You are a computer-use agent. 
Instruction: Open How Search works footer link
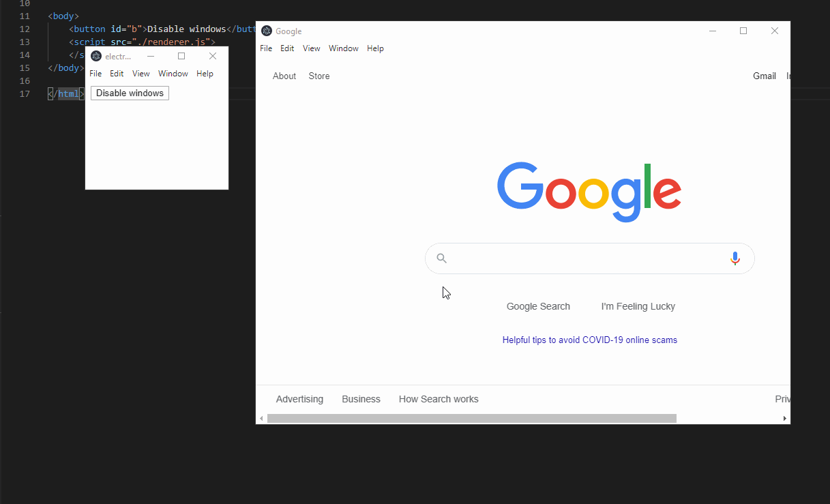[x=439, y=399]
